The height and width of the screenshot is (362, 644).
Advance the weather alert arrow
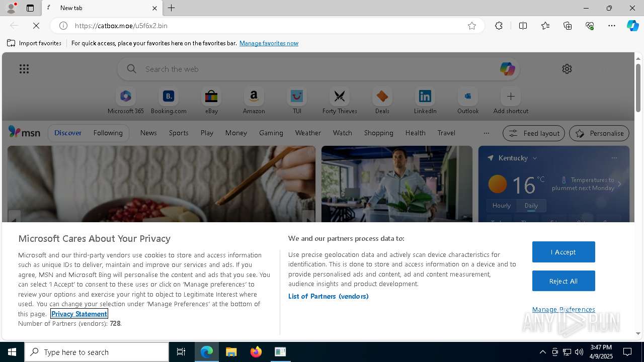pyautogui.click(x=619, y=184)
